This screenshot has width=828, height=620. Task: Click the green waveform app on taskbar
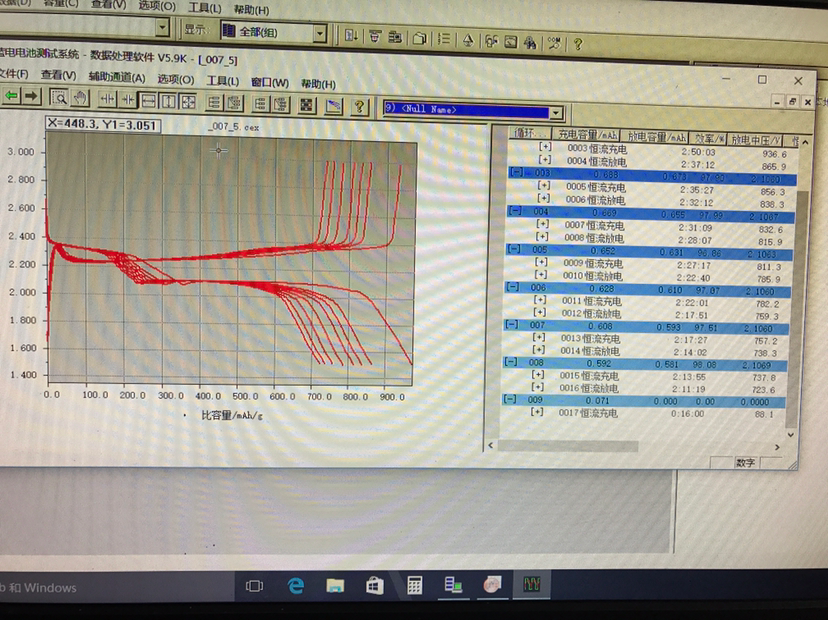(532, 584)
